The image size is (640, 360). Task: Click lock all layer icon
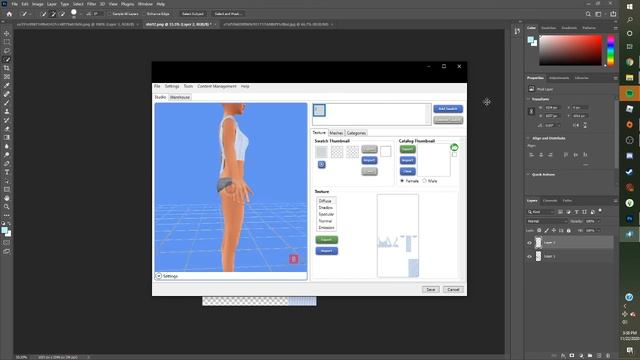(x=569, y=231)
